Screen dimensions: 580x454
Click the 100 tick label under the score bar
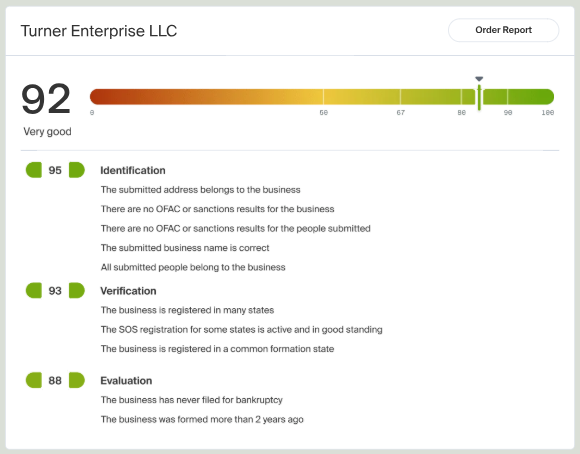tap(548, 112)
